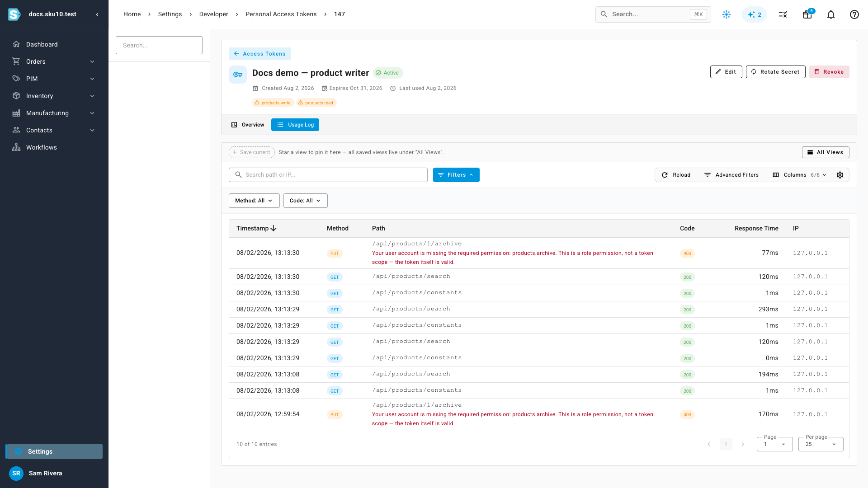Rotate the token secret
The height and width of the screenshot is (488, 868).
pyautogui.click(x=776, y=72)
